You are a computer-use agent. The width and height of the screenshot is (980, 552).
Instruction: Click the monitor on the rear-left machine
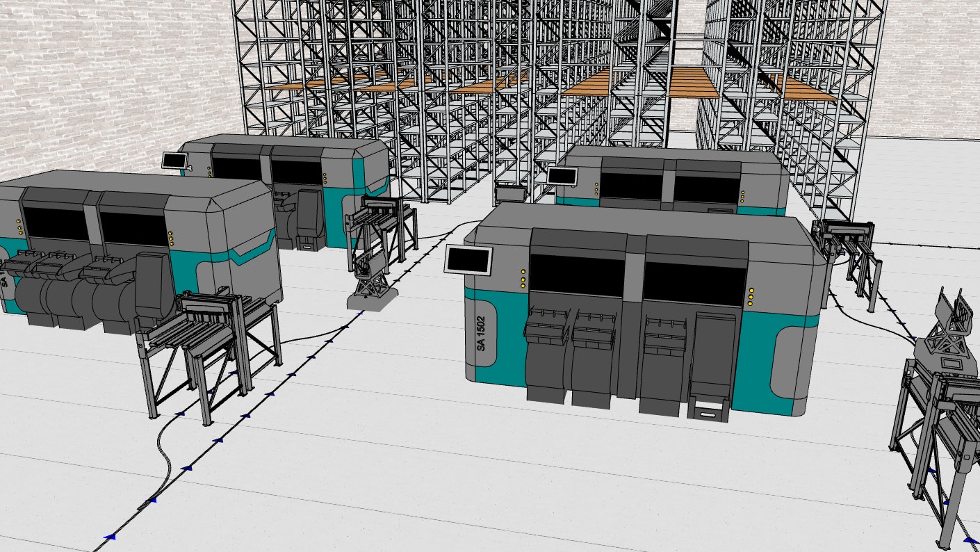coord(174,160)
